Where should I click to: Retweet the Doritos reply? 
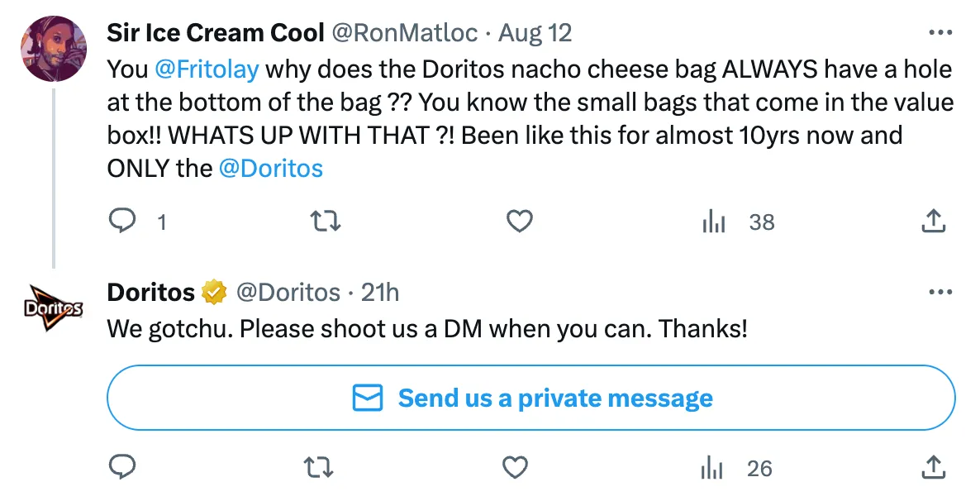(x=320, y=468)
